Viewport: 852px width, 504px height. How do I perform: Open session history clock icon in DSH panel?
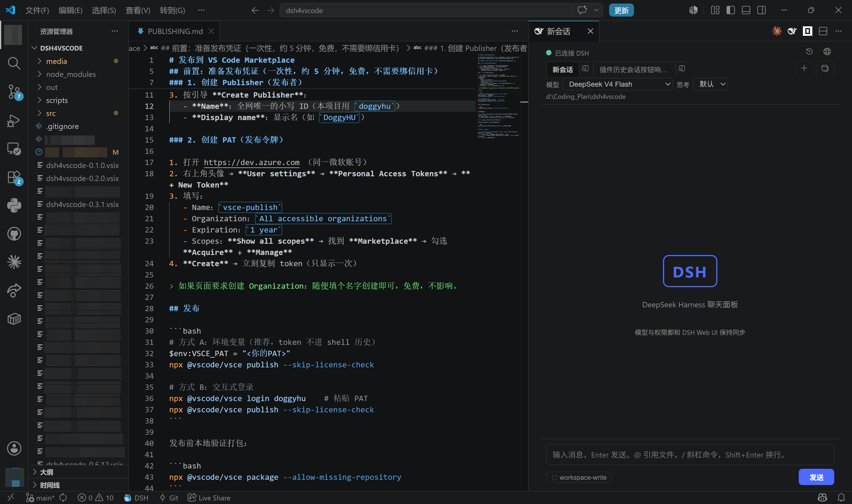pos(809,52)
